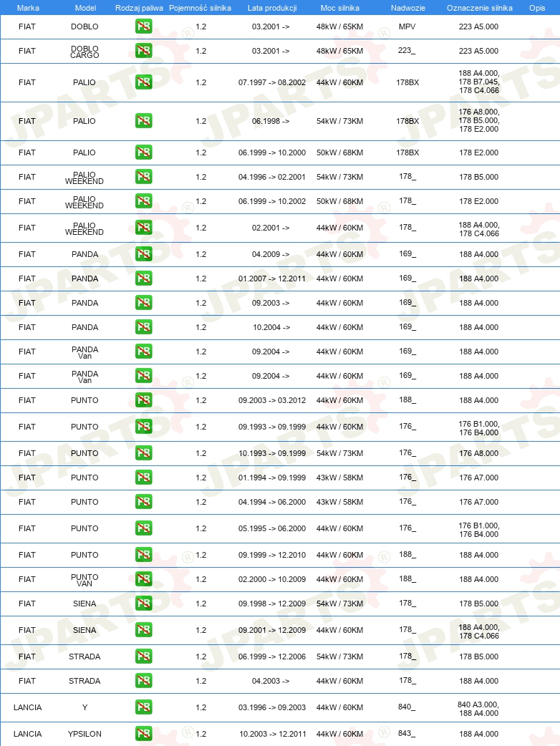The width and height of the screenshot is (560, 746).
Task: Click the fuel icon for SIENA 09.2001 -> 12.2009
Action: 143,631
